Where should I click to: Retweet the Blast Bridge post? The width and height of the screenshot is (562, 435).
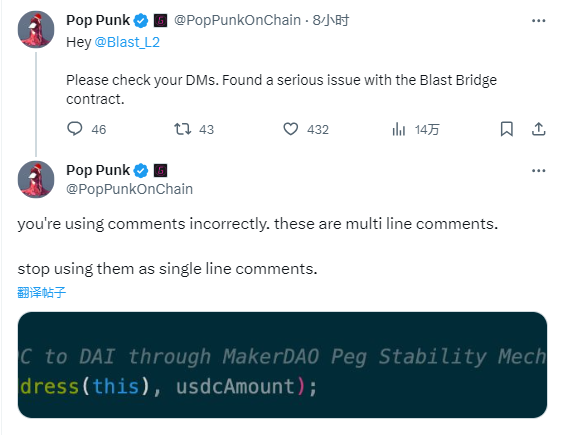click(x=182, y=129)
